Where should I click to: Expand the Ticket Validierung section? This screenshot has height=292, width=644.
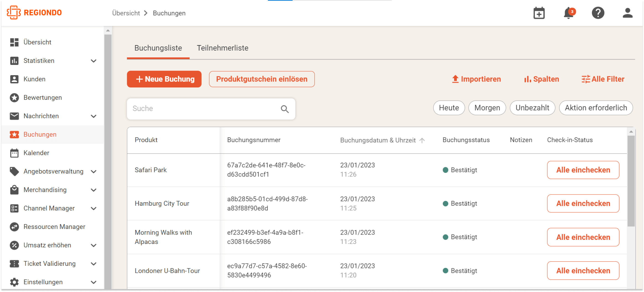(94, 264)
